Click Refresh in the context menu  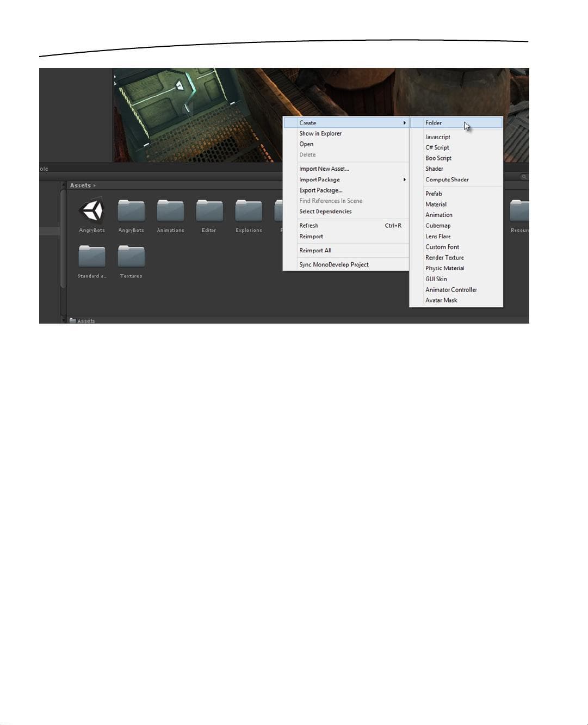click(346, 226)
